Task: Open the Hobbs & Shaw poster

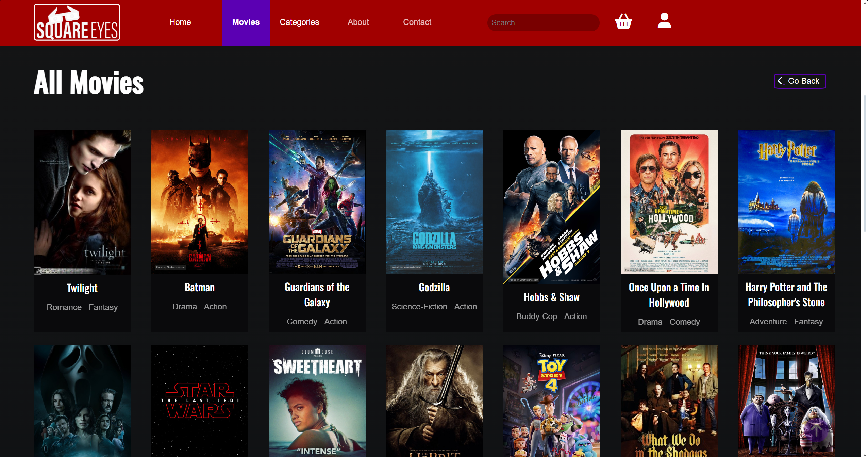Action: pyautogui.click(x=551, y=207)
